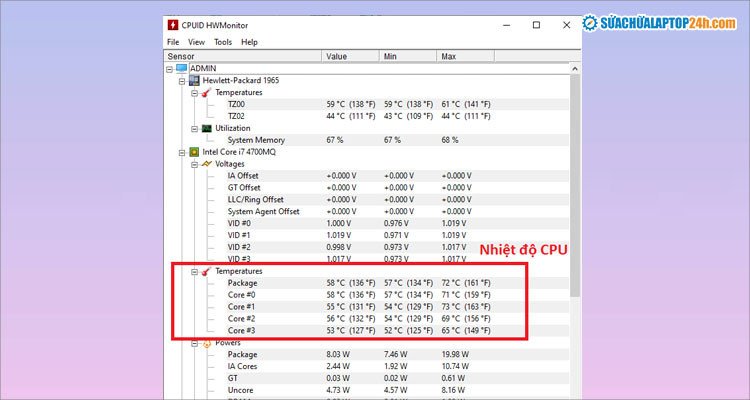Click the thermometer icon beside Hewlett-Packard Temperatures

tap(206, 92)
